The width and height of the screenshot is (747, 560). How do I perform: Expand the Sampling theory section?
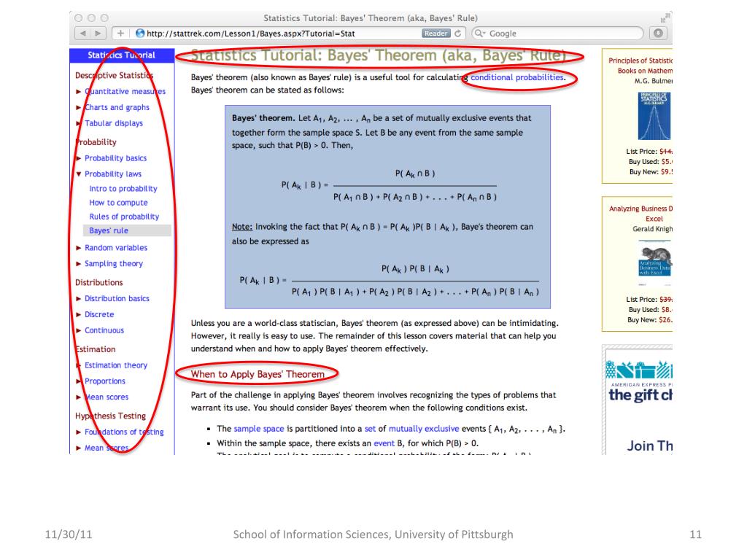coord(79,264)
